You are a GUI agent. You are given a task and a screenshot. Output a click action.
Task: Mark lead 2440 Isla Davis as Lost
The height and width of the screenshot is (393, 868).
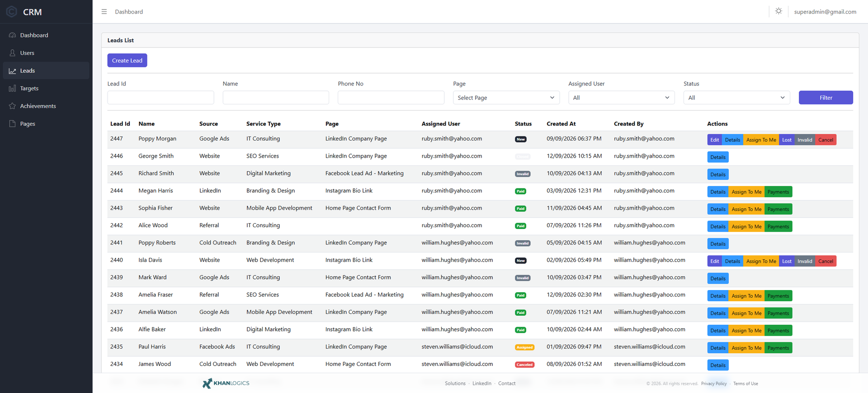coord(787,261)
